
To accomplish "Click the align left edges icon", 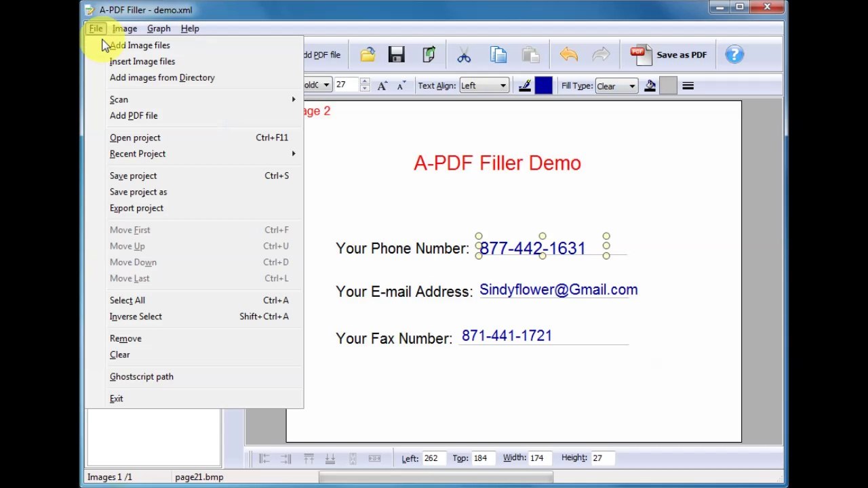I will (264, 459).
